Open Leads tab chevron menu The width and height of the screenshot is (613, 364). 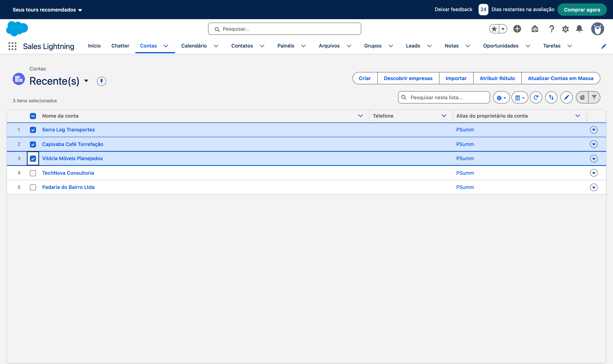coord(429,46)
